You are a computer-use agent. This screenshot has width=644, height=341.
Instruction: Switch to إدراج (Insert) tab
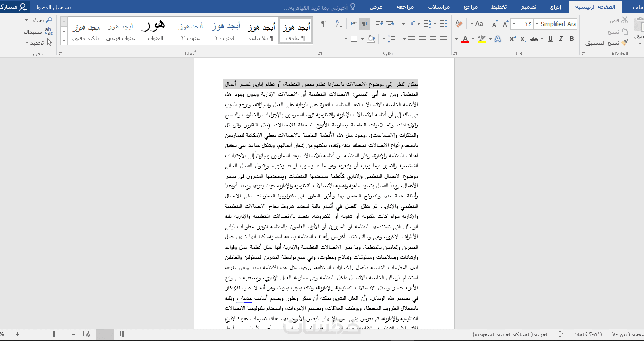click(x=556, y=7)
